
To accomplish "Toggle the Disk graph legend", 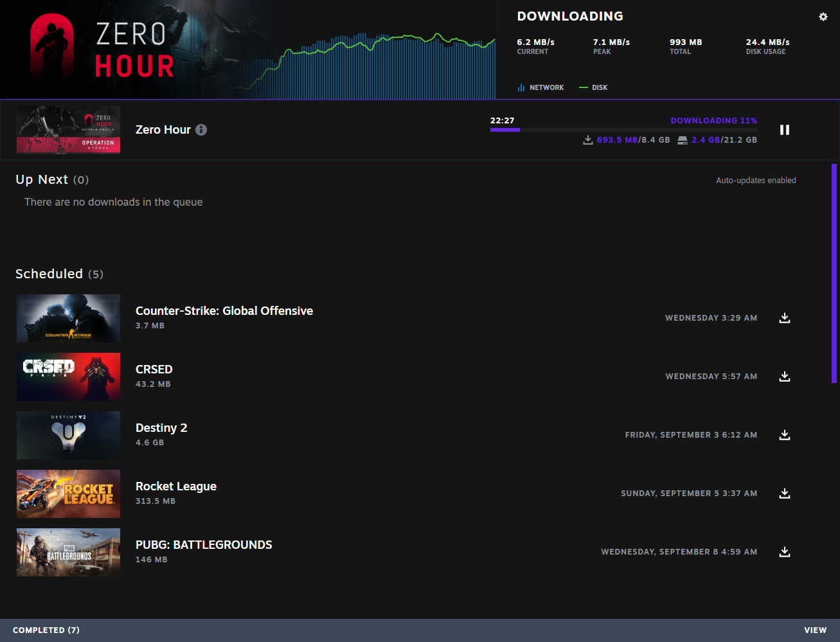I will pos(593,87).
